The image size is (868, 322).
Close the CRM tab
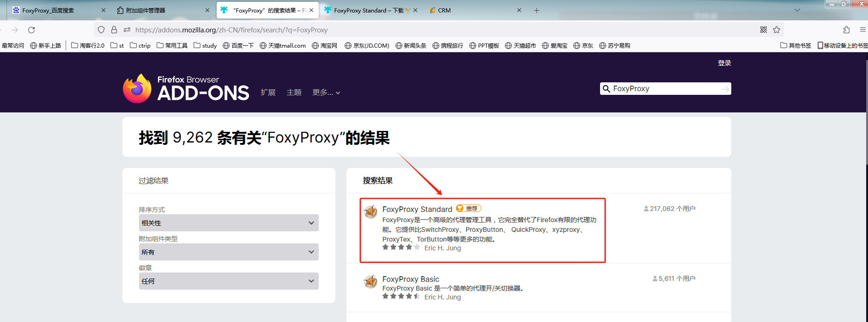click(x=519, y=10)
